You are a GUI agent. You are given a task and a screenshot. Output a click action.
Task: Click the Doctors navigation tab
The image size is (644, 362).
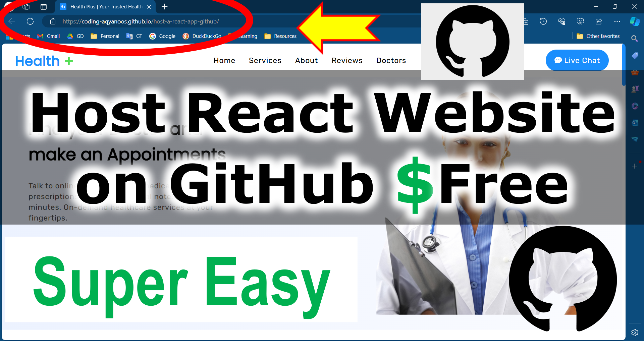[x=391, y=61]
